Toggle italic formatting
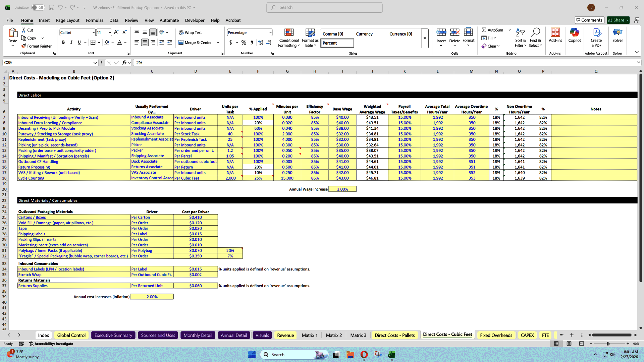Viewport: 644px width, 362px height. pyautogui.click(x=71, y=42)
